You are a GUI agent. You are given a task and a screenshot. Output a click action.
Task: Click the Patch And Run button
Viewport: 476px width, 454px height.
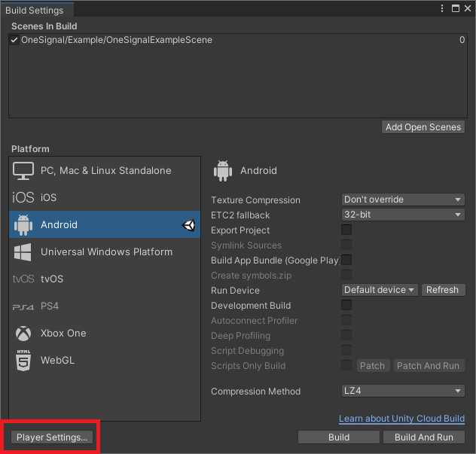[x=429, y=366]
